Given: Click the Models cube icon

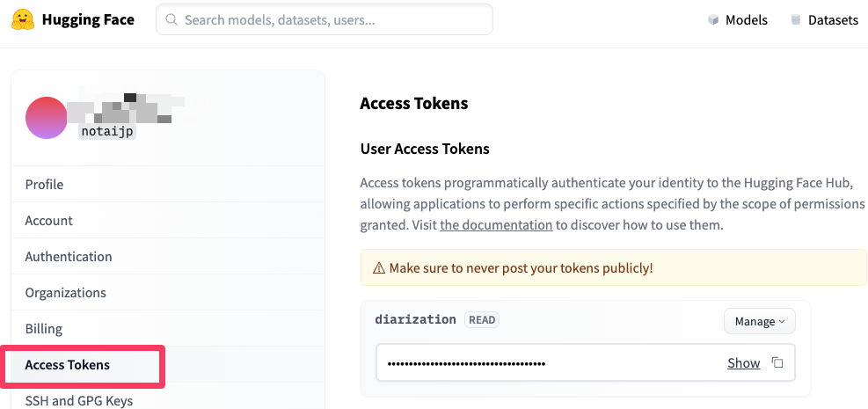Looking at the screenshot, I should (713, 20).
